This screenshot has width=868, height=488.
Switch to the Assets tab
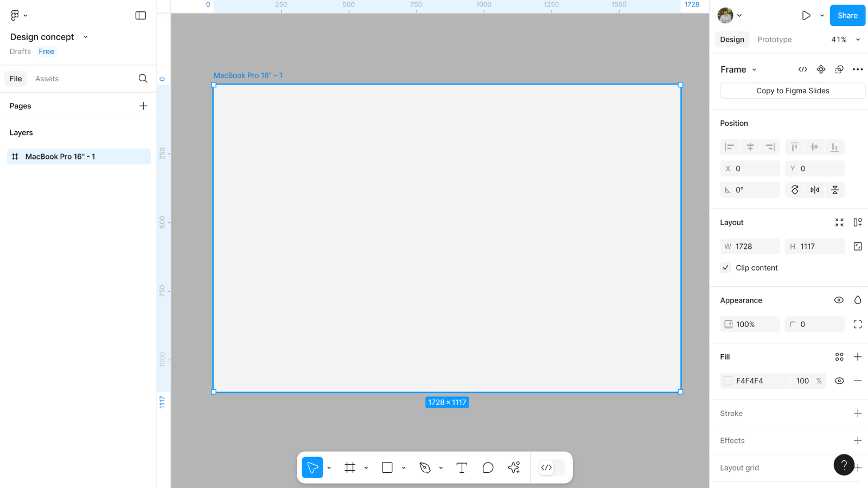pos(47,79)
